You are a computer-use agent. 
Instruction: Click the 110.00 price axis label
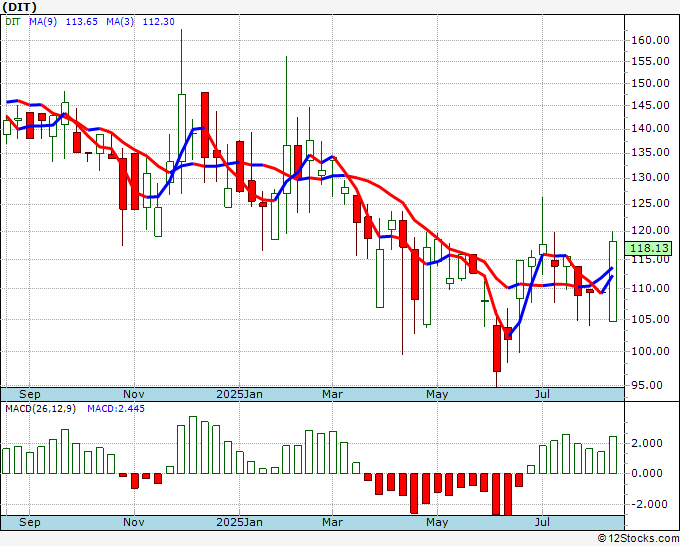pyautogui.click(x=650, y=288)
